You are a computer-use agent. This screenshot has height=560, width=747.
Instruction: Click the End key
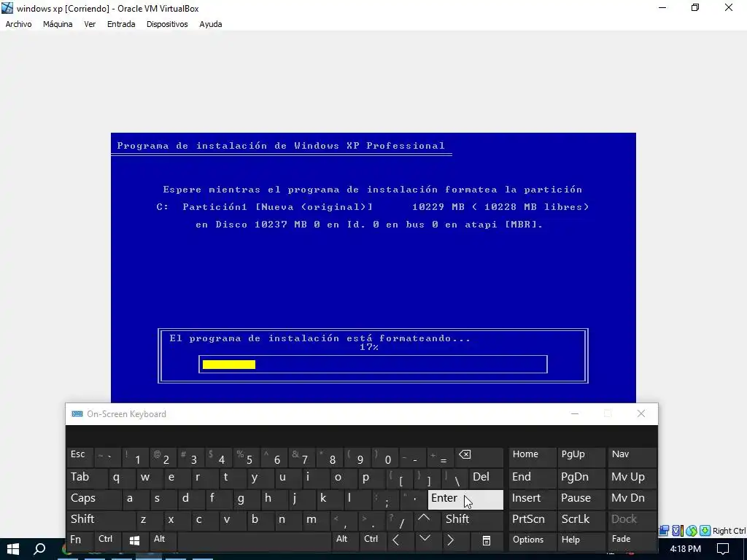point(532,478)
